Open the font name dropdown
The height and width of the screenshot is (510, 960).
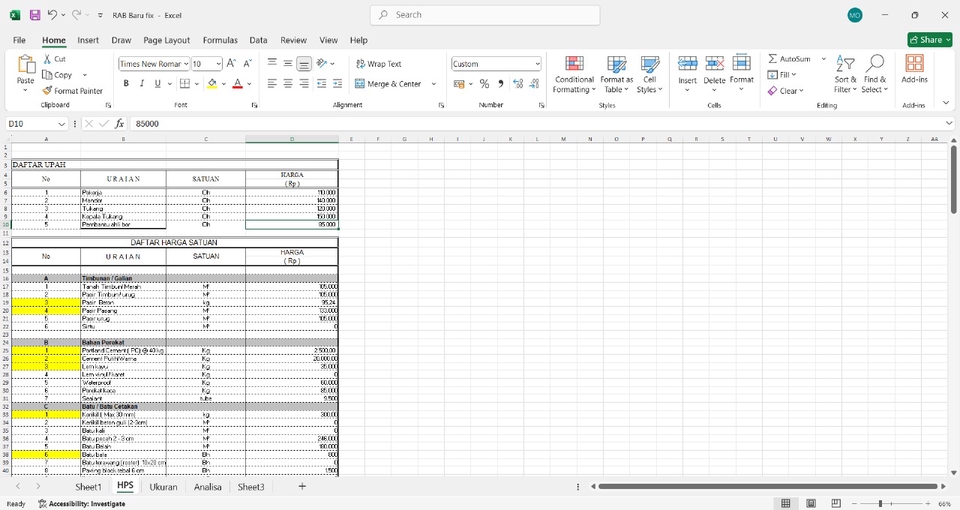coord(186,64)
